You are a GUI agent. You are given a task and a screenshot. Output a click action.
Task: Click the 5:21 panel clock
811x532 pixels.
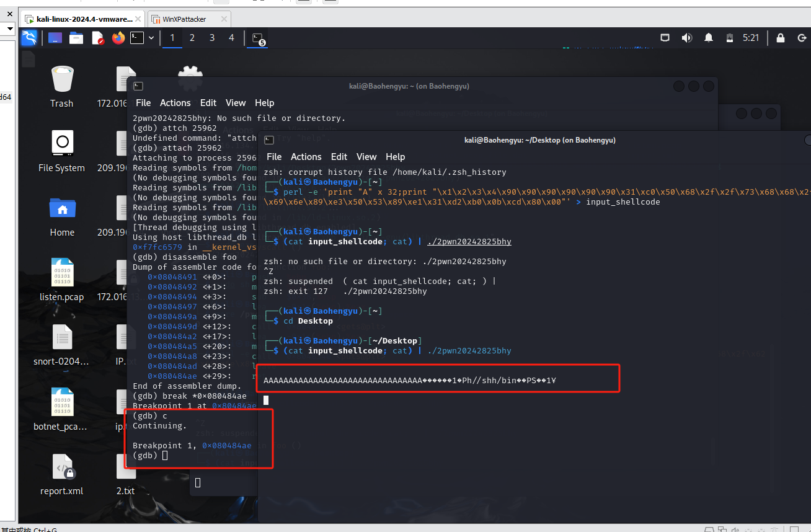point(751,38)
